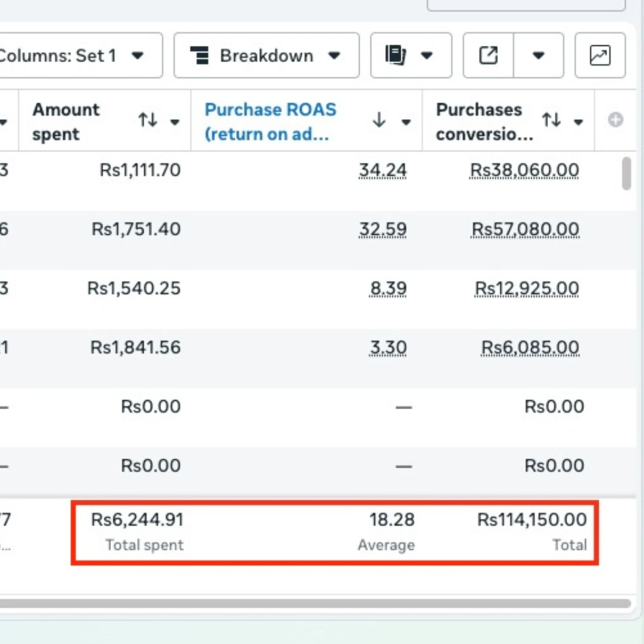Click the add column plus icon

click(x=615, y=120)
